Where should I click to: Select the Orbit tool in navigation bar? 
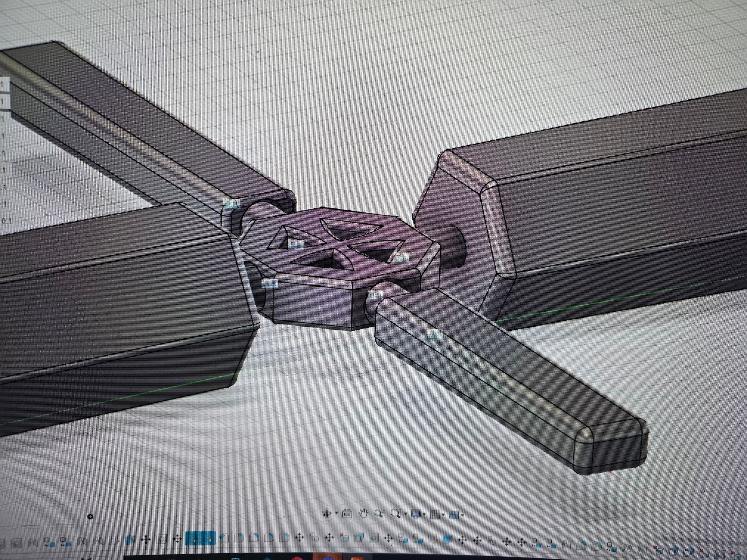tap(327, 514)
